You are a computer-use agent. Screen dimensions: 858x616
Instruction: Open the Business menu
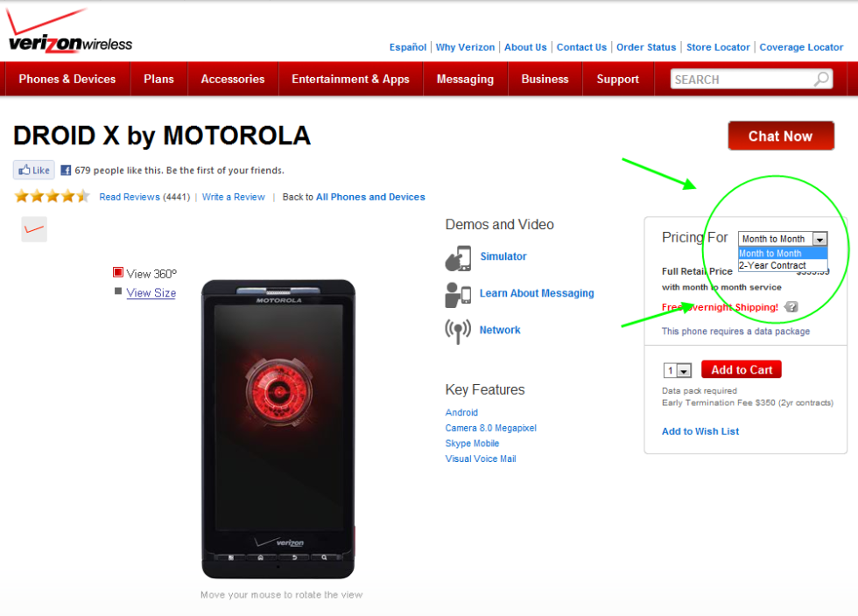[545, 79]
